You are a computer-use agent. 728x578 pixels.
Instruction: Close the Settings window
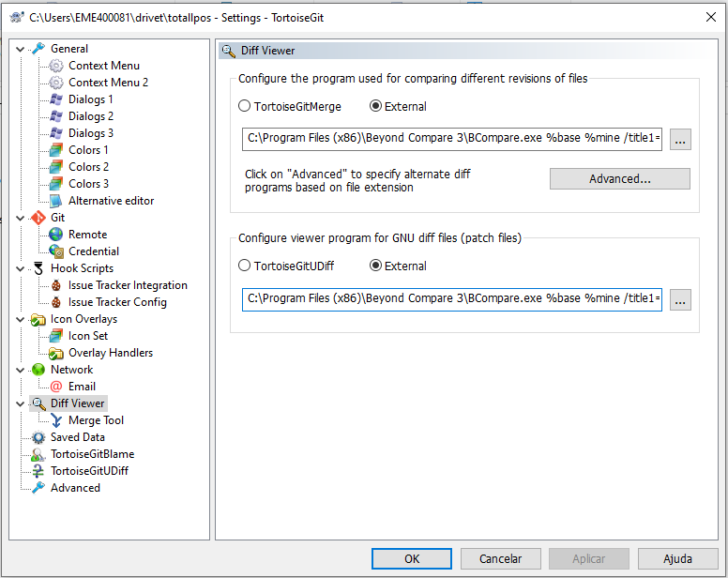pyautogui.click(x=710, y=17)
